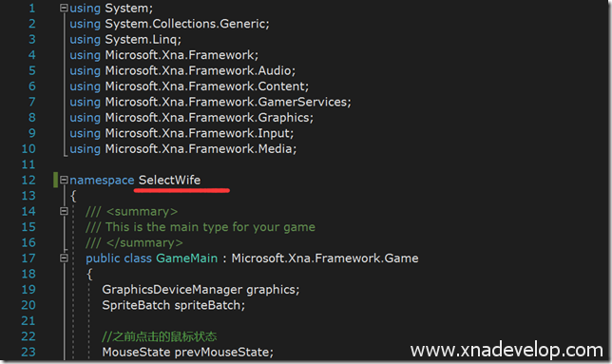Viewport: 612px width, 364px height.
Task: Open the www.xnadevelop.com watermark link
Action: pyautogui.click(x=507, y=350)
